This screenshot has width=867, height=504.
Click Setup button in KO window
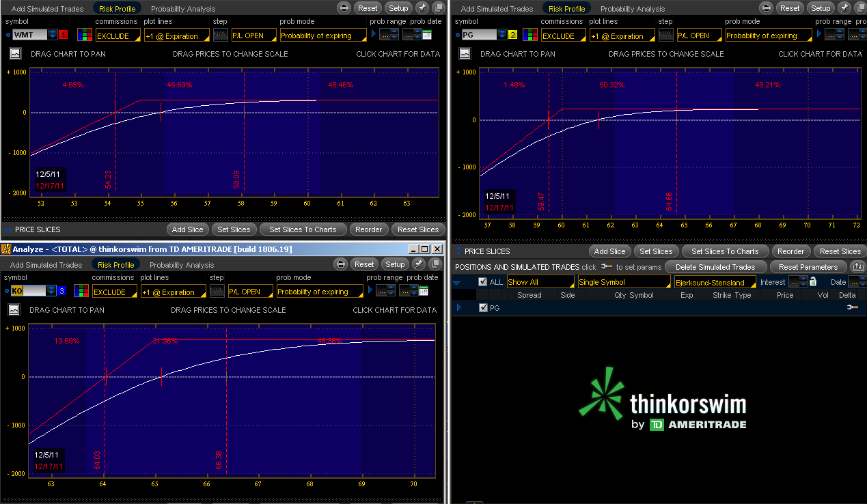(395, 264)
